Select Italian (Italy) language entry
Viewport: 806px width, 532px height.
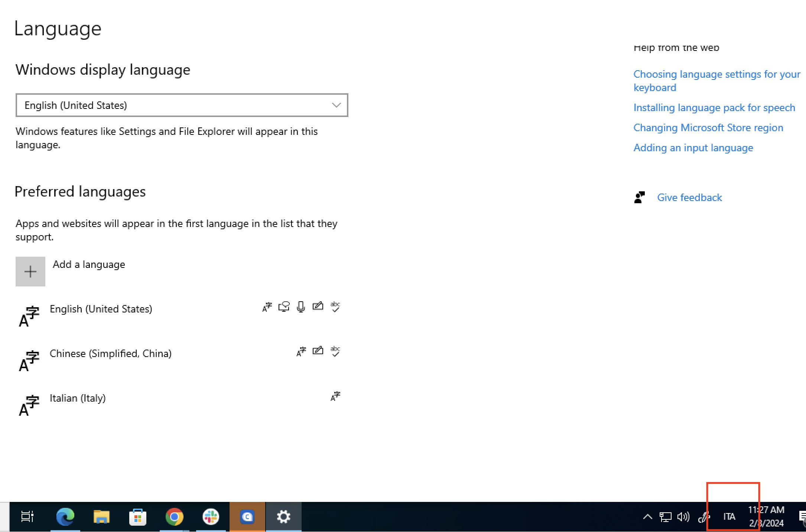(78, 398)
